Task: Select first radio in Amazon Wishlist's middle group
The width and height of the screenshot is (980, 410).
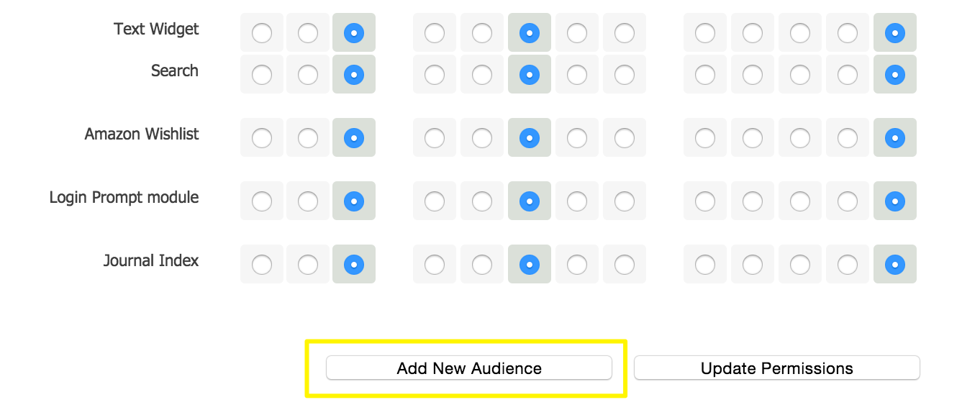Action: [x=435, y=137]
